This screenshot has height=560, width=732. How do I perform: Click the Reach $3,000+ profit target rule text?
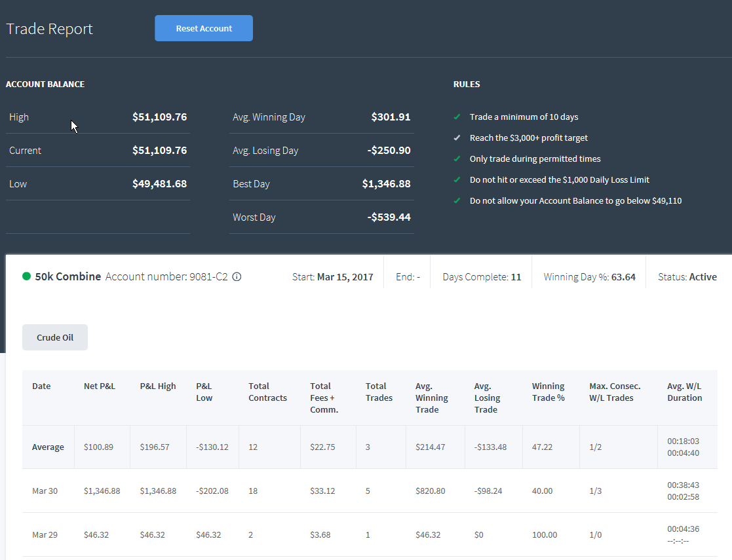pos(528,138)
